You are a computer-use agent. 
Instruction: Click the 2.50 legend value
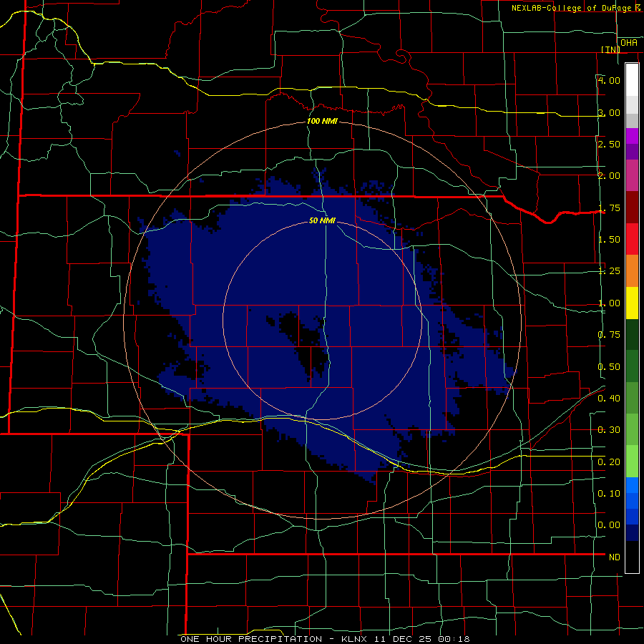(609, 144)
